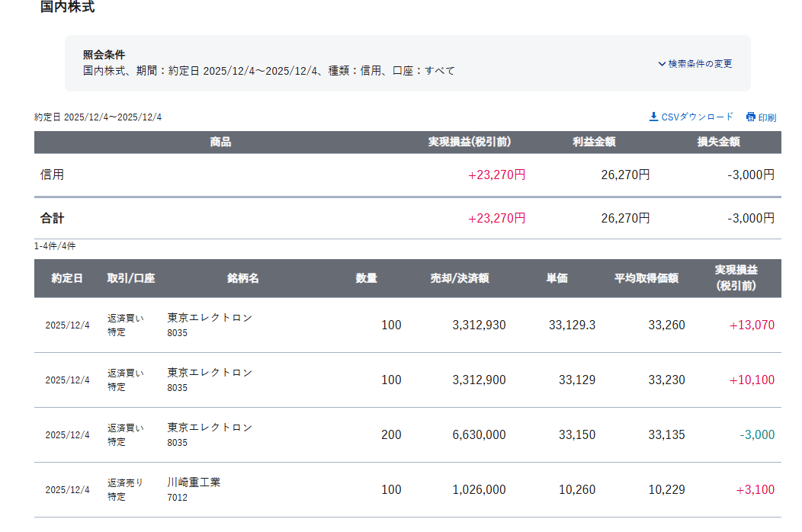Click the 取引/口座 column header
Image resolution: width=802 pixels, height=532 pixels.
click(x=131, y=278)
